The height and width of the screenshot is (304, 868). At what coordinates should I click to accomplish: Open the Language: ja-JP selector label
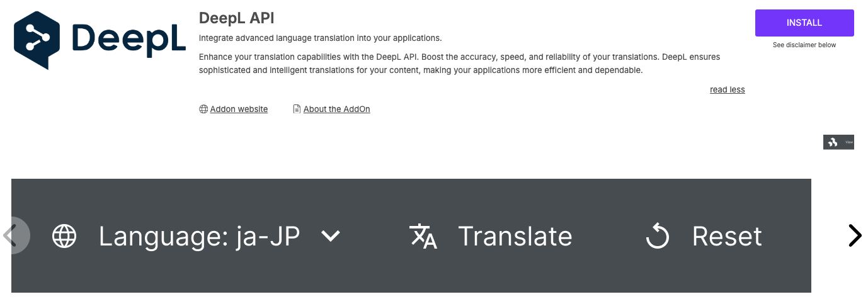[x=199, y=236]
